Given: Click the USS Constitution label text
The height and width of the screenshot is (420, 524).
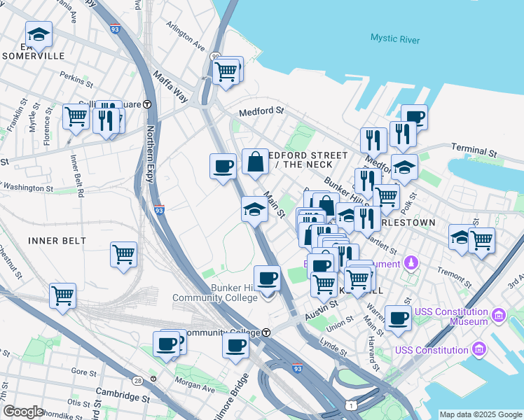Looking at the screenshot, I should pos(432,350).
